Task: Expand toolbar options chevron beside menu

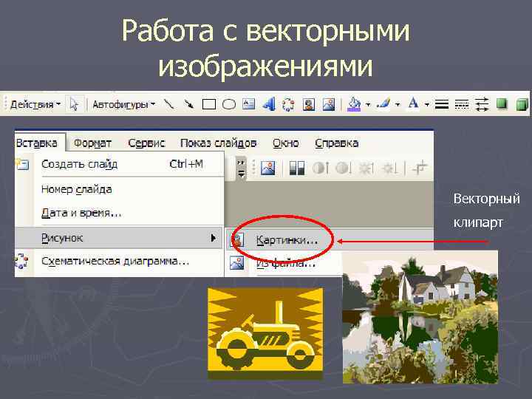Action: tap(241, 168)
